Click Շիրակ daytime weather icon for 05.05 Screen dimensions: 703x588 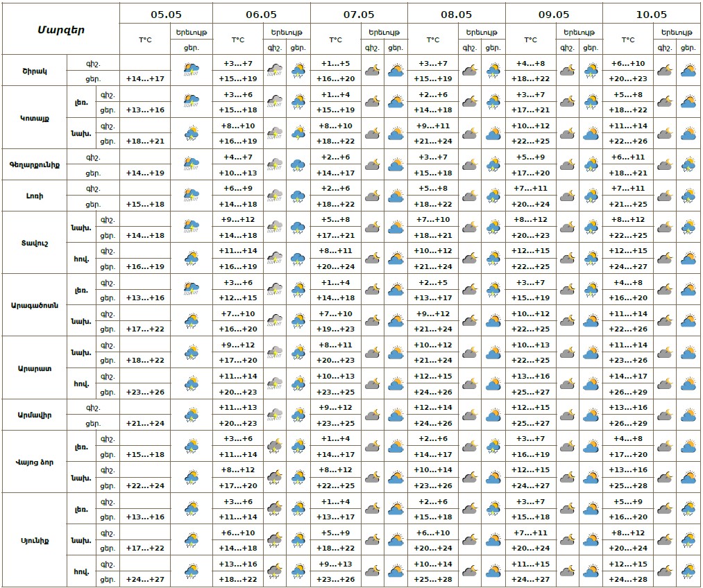pyautogui.click(x=192, y=70)
